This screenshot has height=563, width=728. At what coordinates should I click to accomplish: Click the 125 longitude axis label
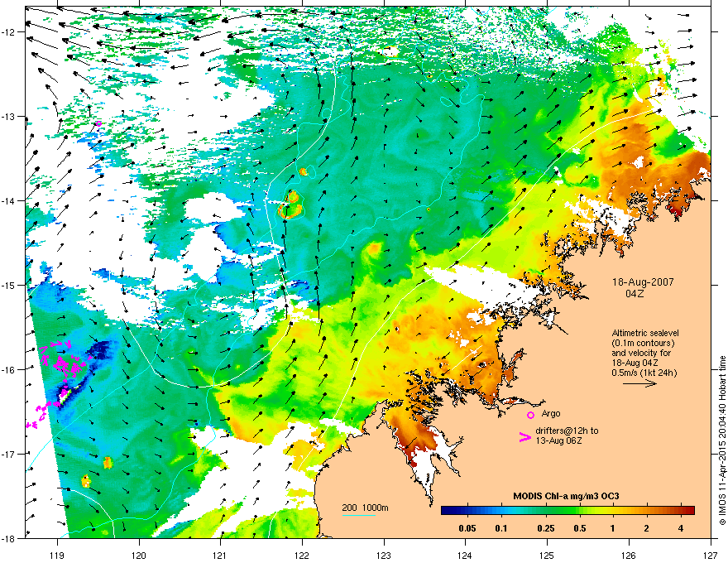(x=547, y=556)
